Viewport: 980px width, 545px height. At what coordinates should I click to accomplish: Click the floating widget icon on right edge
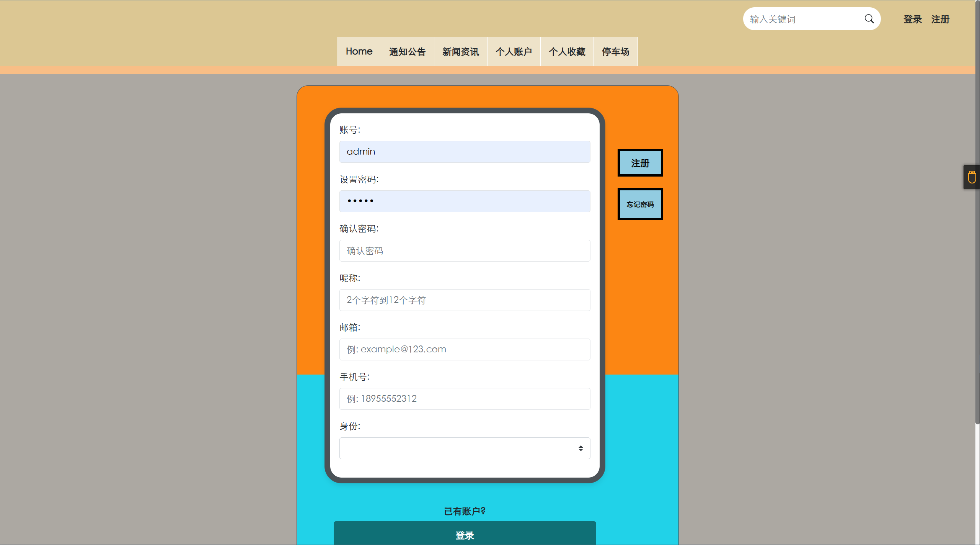pyautogui.click(x=972, y=177)
